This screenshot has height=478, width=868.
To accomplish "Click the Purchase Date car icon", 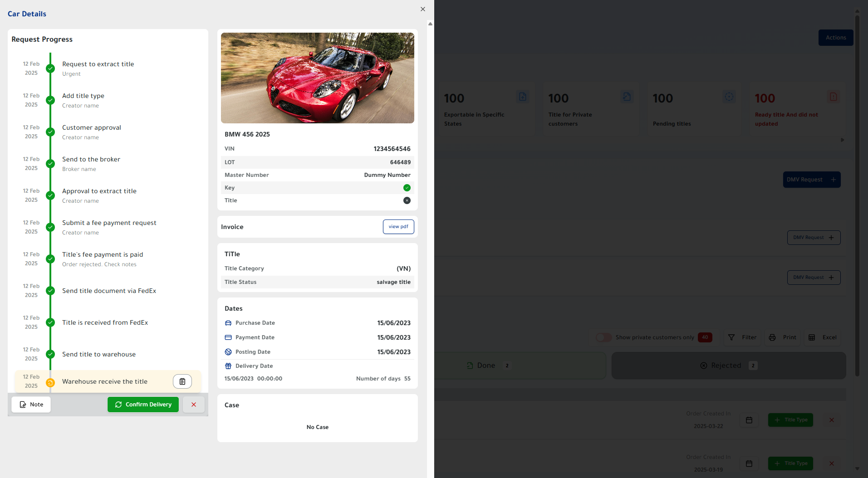I will (x=228, y=323).
